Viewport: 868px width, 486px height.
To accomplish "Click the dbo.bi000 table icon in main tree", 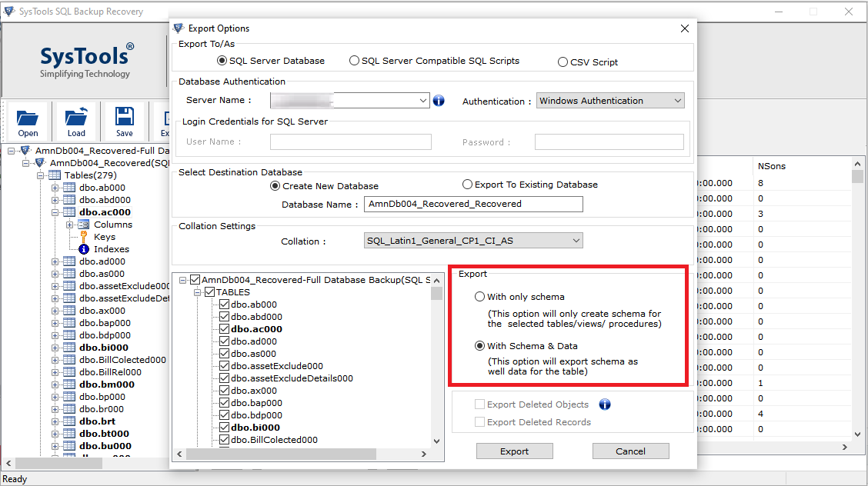I will tap(69, 348).
